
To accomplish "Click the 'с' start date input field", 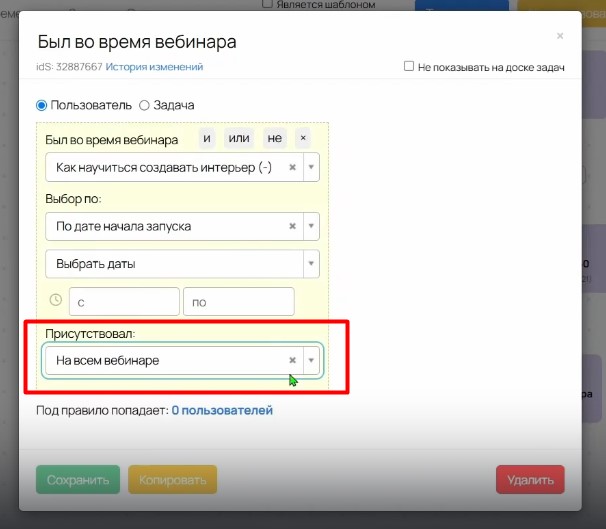I will 124,301.
